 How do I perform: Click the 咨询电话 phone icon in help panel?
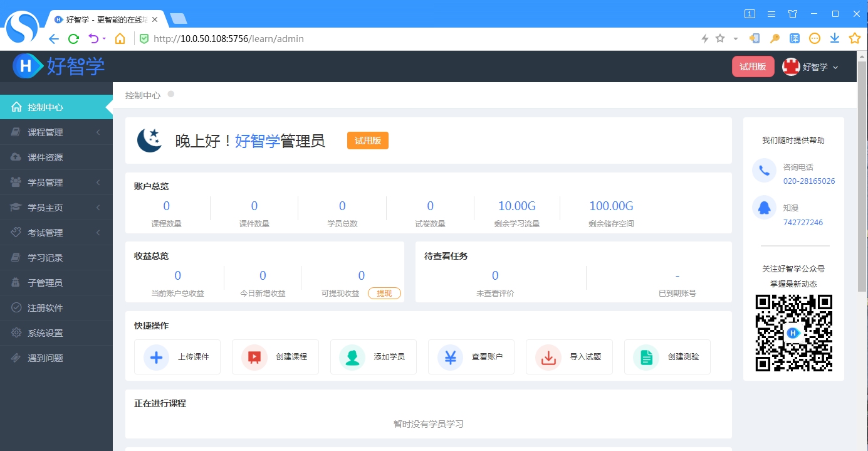click(x=764, y=171)
